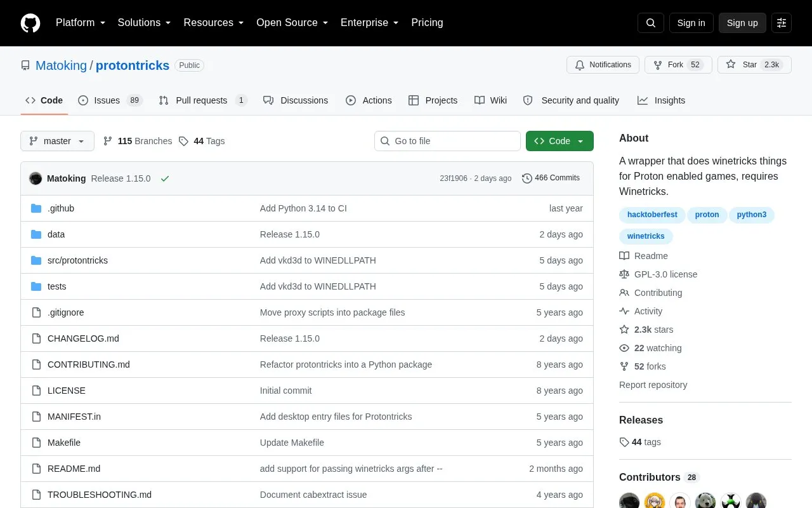The width and height of the screenshot is (812, 508).
Task: Click the LICENSE file icon
Action: 36,391
